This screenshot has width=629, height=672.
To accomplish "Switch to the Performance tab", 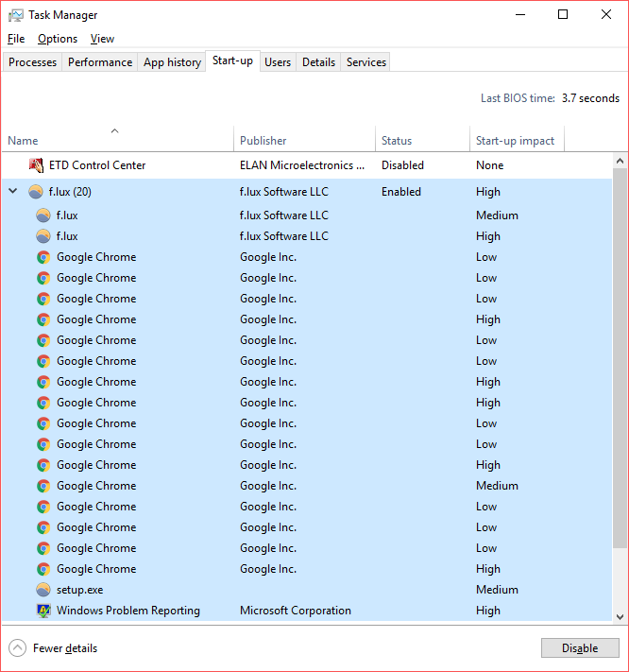I will (x=100, y=62).
